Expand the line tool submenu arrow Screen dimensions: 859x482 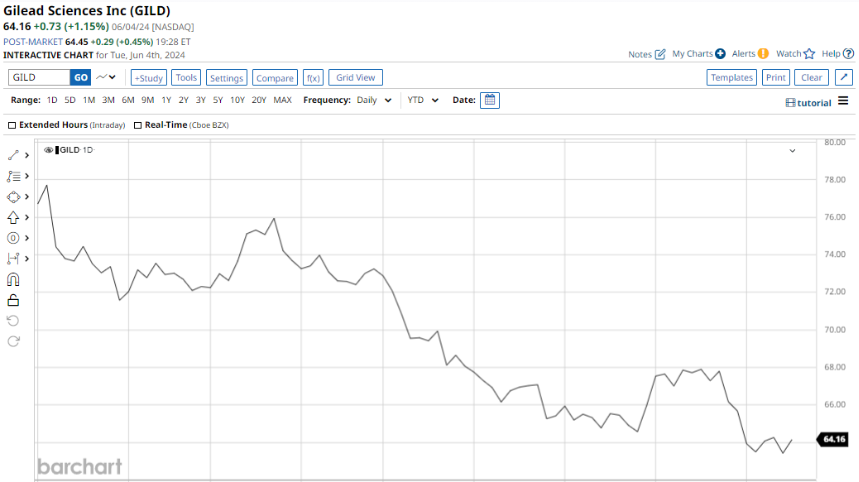(27, 156)
